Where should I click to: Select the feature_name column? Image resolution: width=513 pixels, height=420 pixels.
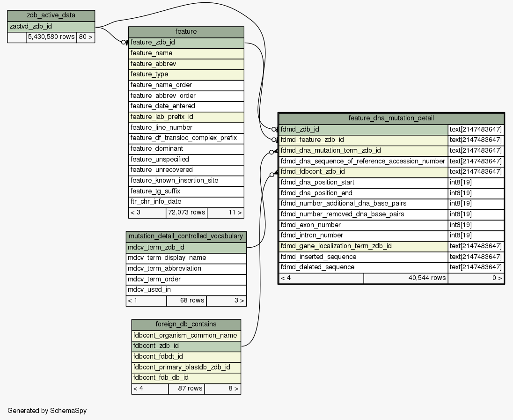click(x=186, y=53)
